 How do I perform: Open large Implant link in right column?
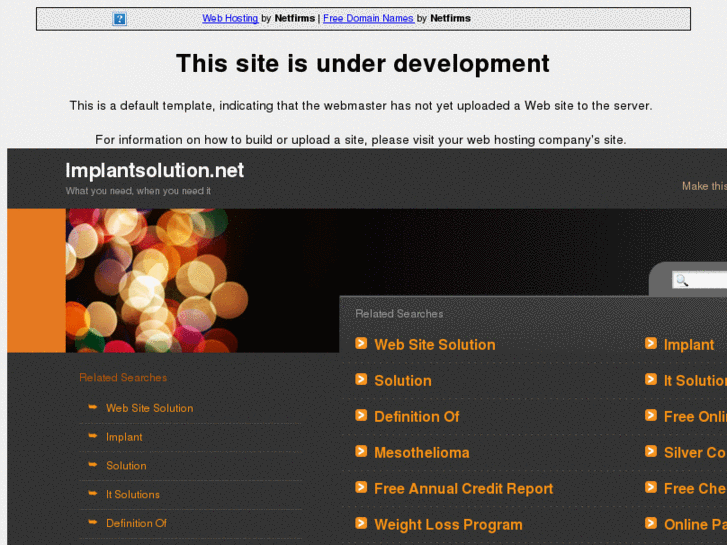pyautogui.click(x=689, y=345)
